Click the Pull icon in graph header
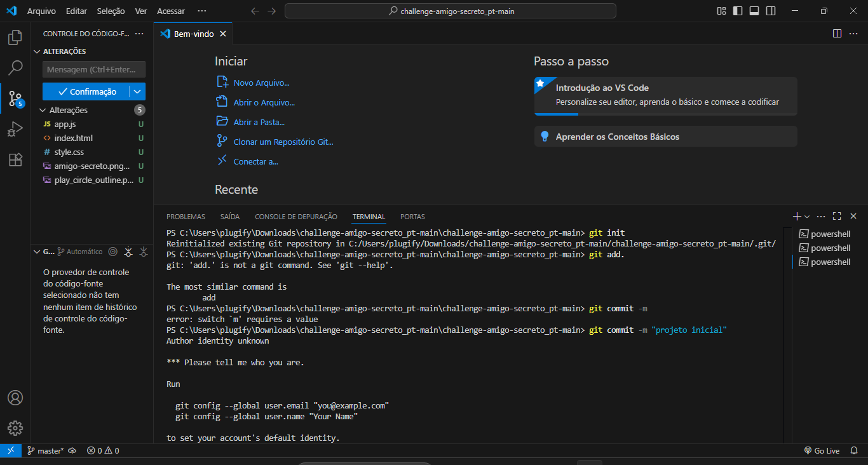The image size is (868, 465). click(x=144, y=252)
